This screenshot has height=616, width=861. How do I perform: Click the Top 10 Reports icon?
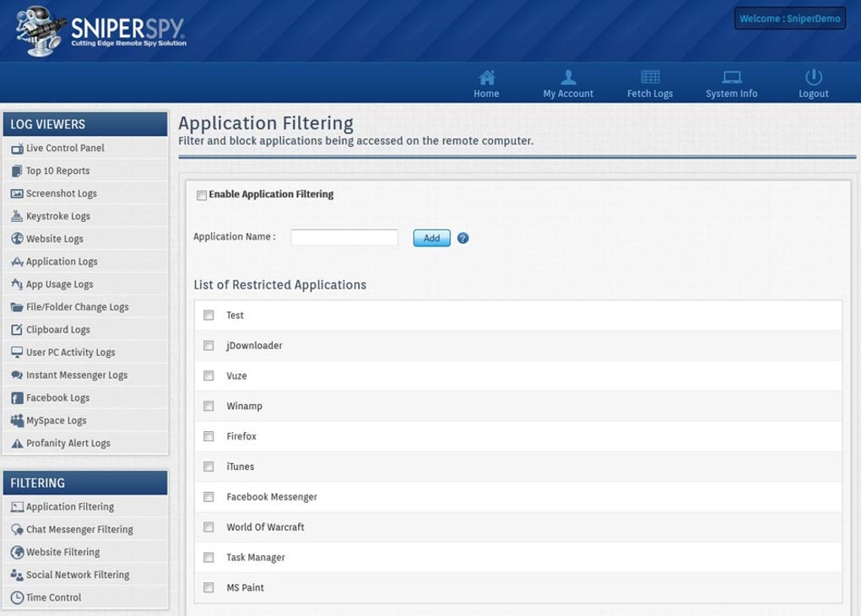click(17, 170)
